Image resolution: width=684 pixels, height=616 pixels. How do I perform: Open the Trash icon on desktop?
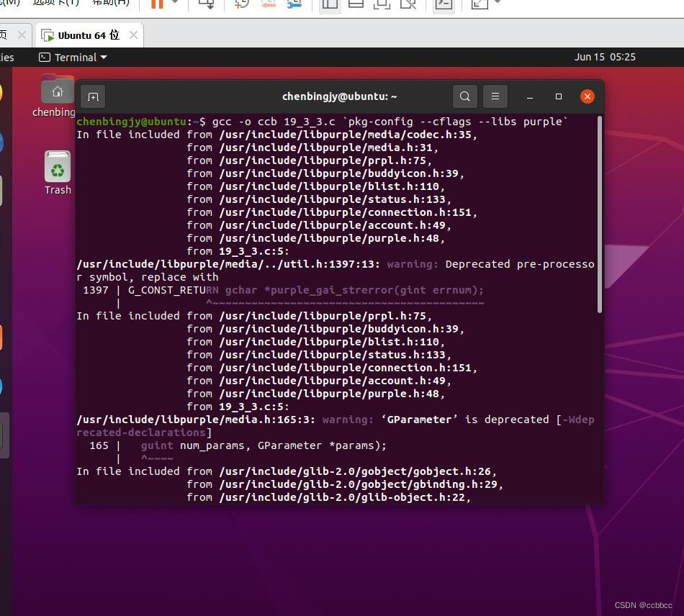click(58, 173)
